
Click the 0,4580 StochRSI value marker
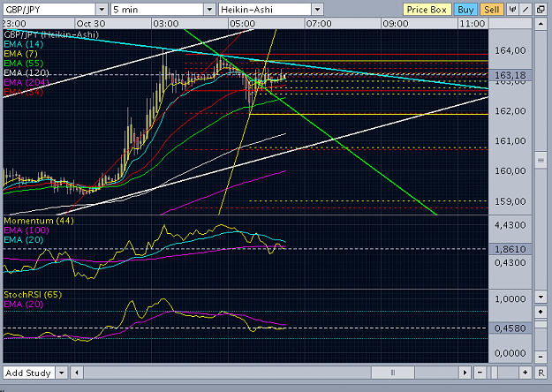pyautogui.click(x=510, y=328)
